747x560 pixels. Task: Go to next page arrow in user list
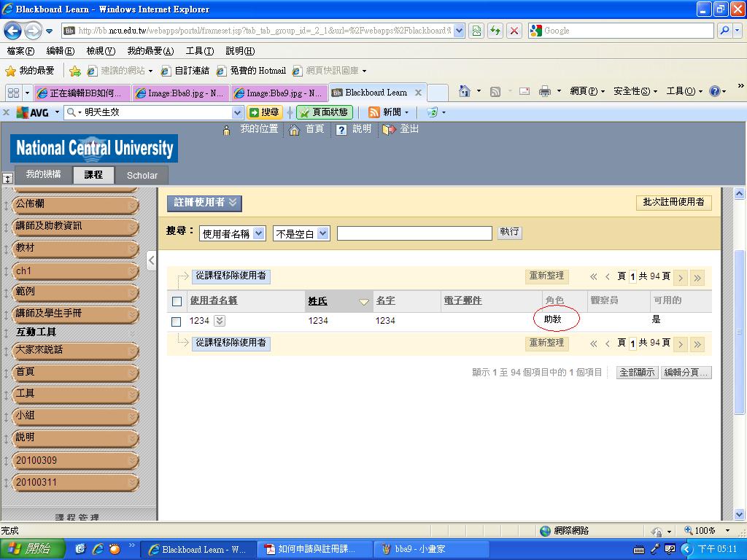[x=680, y=277]
